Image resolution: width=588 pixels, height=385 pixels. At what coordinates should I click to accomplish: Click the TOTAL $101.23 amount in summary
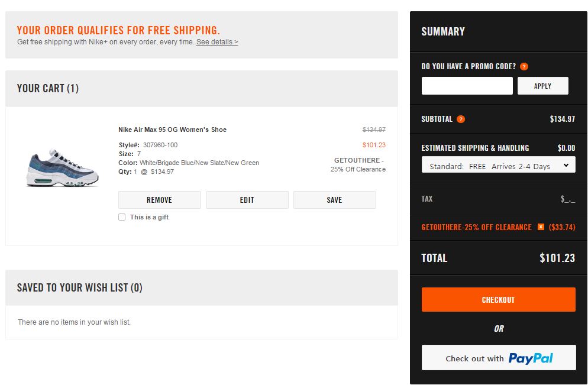pyautogui.click(x=557, y=258)
